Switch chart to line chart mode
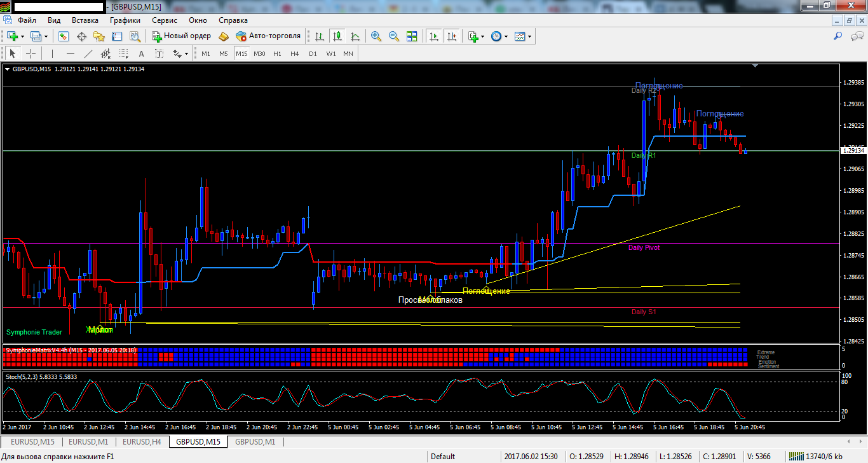Screen dimensions: 868x463 click(x=355, y=36)
